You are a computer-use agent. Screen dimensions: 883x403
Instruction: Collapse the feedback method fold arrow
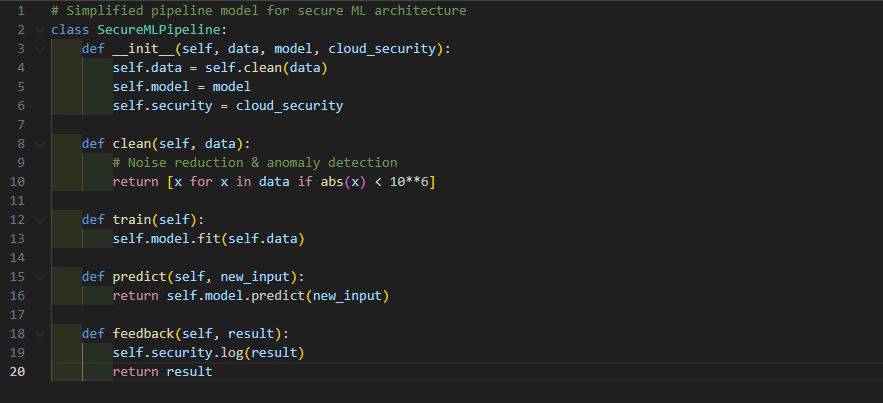(40, 333)
